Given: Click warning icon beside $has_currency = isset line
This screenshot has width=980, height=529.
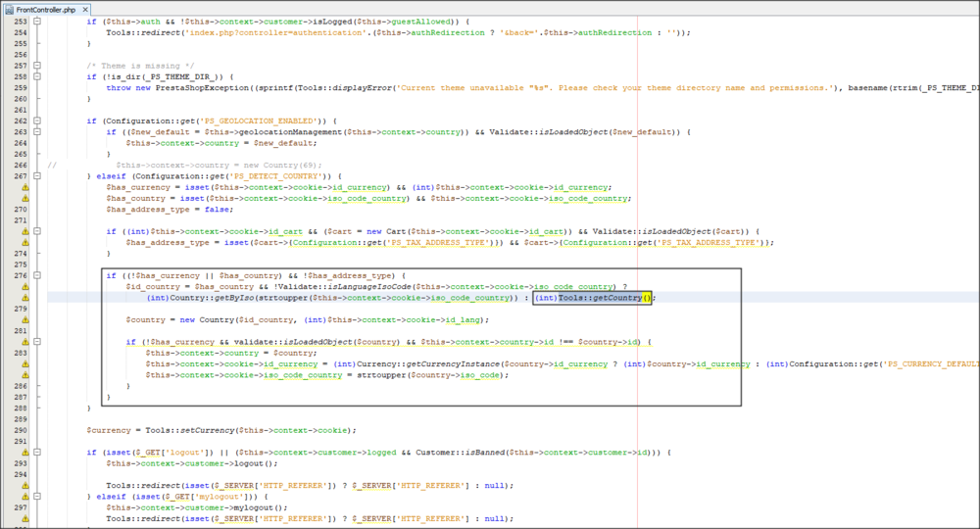Looking at the screenshot, I should [x=25, y=187].
